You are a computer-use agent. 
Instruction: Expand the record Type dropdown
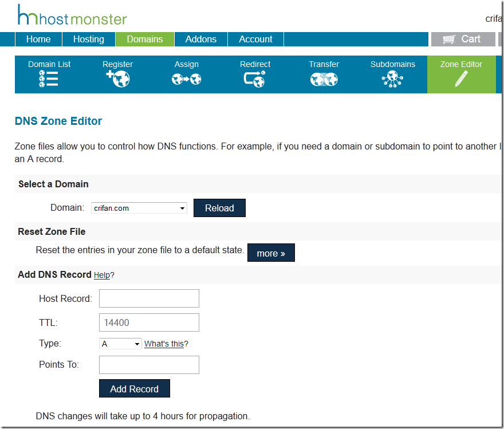(120, 344)
